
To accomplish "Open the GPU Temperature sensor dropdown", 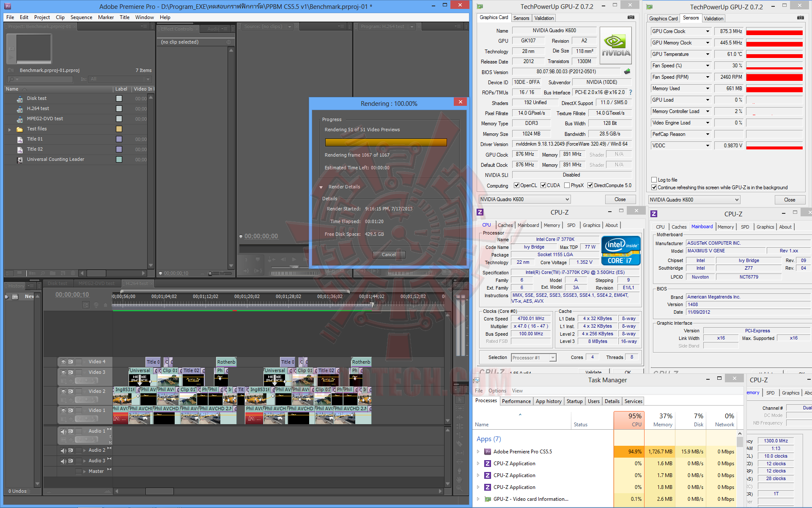I will (x=708, y=54).
